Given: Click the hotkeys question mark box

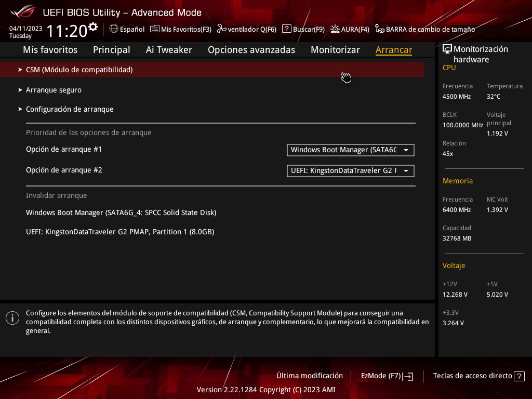Looking at the screenshot, I should (x=519, y=376).
